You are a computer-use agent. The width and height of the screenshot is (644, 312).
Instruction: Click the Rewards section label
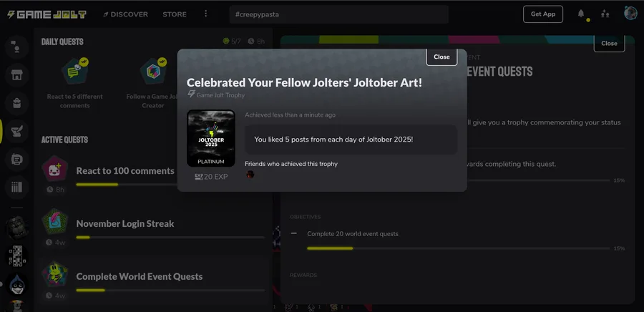[303, 275]
